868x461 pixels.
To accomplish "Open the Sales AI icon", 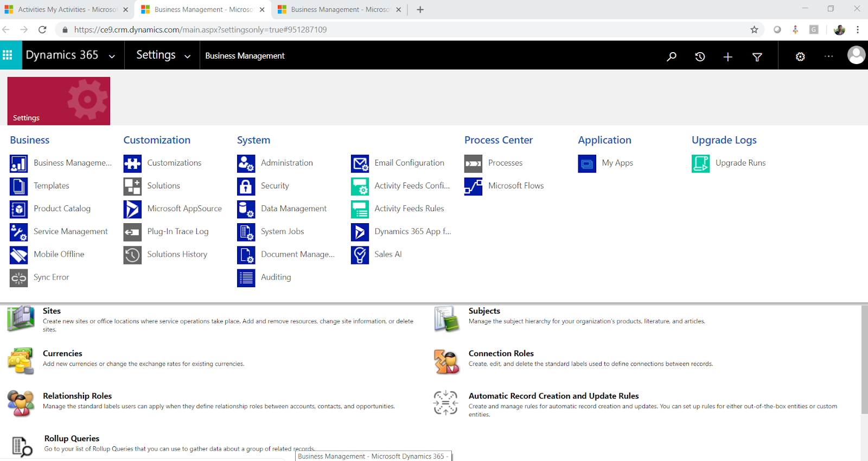I will tap(360, 255).
